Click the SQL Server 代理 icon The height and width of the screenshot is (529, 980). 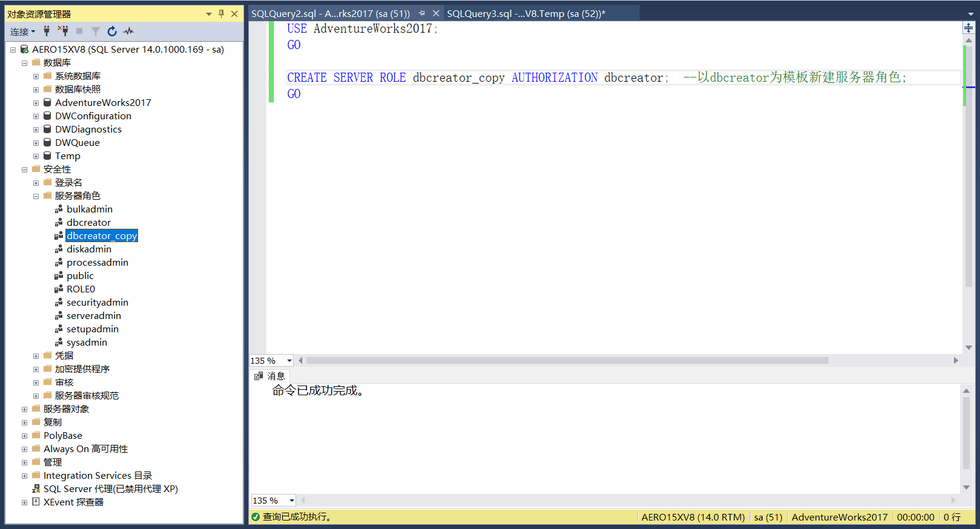(x=36, y=488)
